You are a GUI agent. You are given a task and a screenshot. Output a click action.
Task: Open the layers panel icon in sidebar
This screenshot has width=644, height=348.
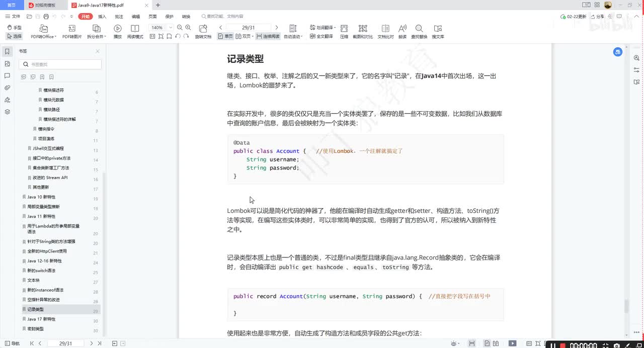point(7,112)
